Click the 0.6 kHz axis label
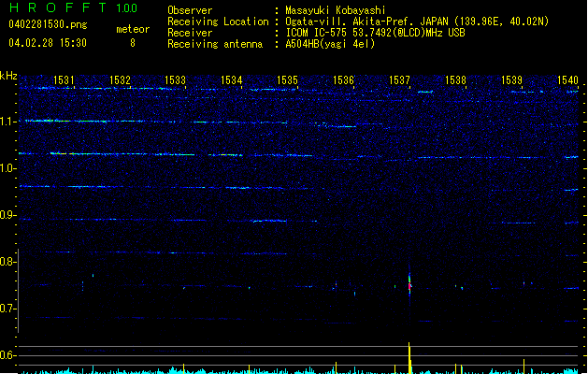 (x=7, y=355)
